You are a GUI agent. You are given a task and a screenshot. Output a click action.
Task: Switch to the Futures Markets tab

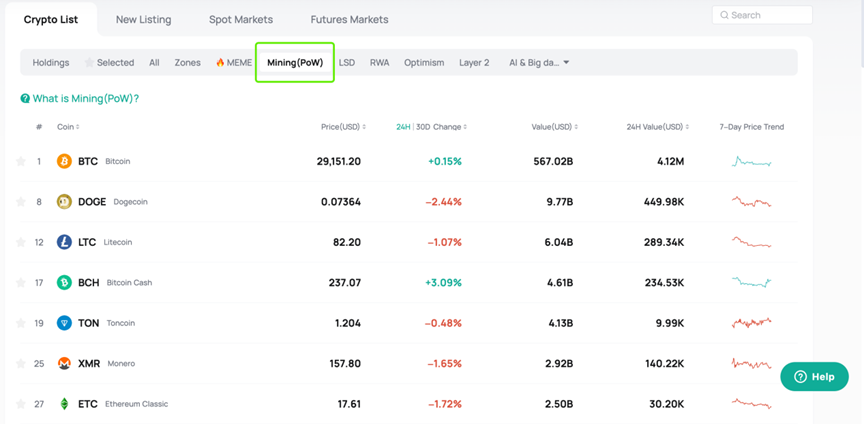click(x=349, y=19)
